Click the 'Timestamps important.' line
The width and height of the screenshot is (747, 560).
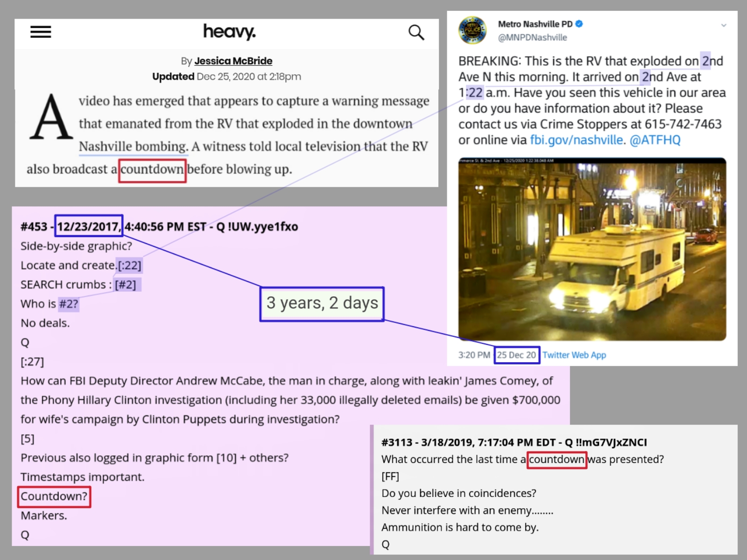pyautogui.click(x=83, y=477)
